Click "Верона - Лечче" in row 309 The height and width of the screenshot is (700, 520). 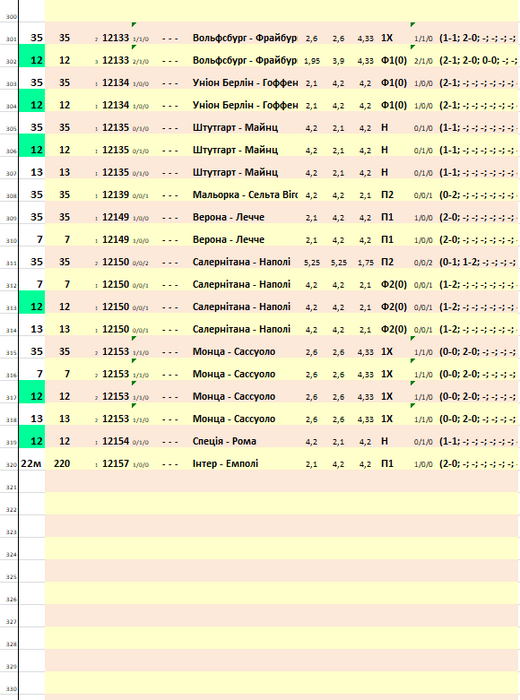point(229,217)
